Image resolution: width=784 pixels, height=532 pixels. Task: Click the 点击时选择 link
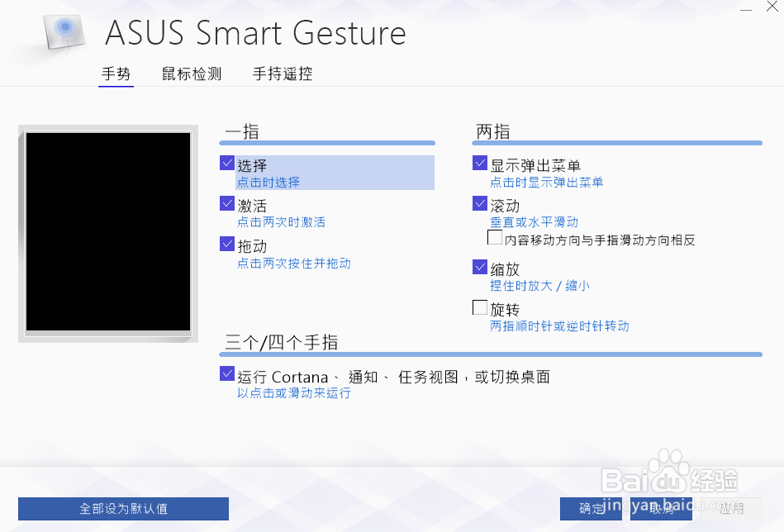coord(268,183)
